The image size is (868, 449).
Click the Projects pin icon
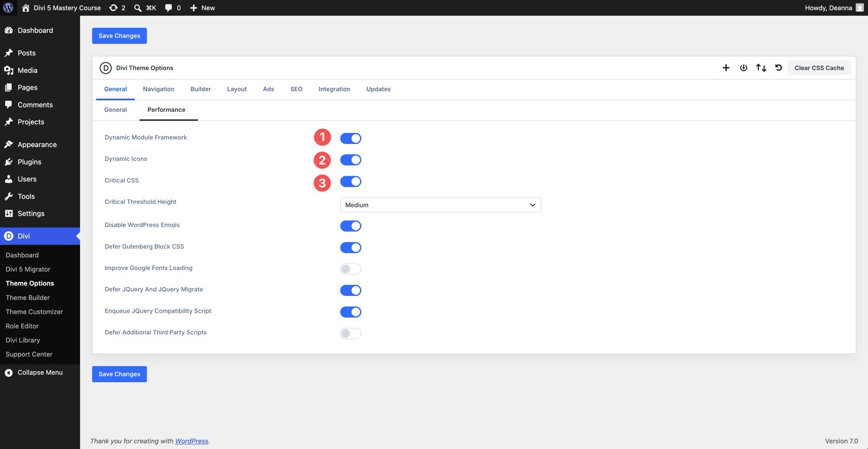9,122
